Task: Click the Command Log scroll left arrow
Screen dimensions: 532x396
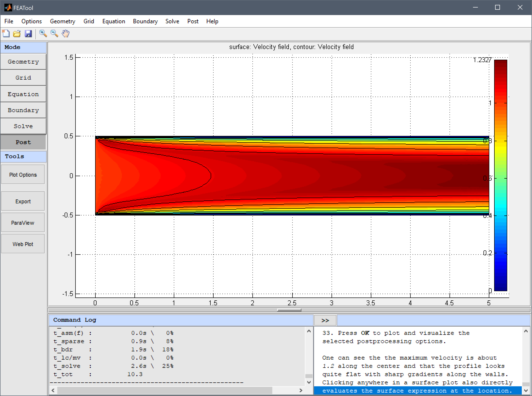Action: coord(53,390)
